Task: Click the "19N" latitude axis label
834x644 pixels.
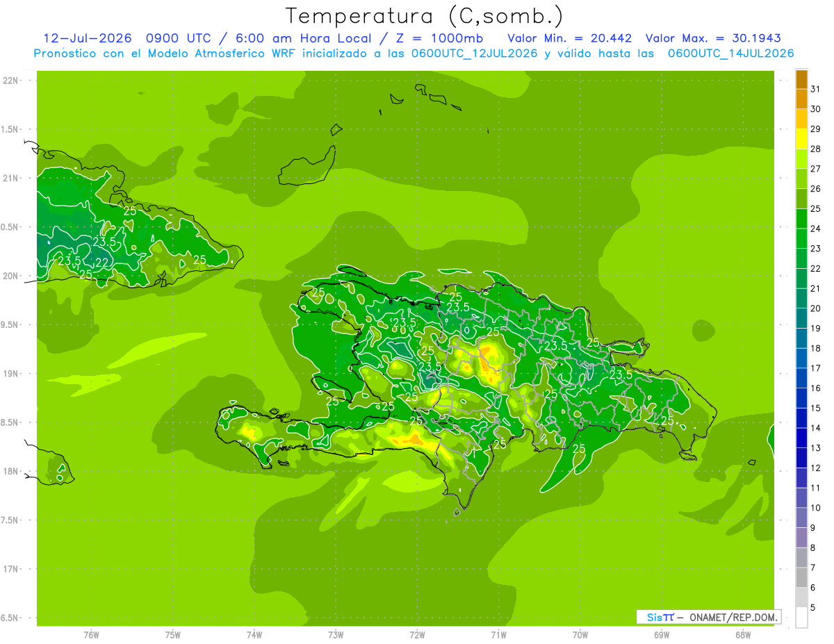Action: tap(11, 374)
